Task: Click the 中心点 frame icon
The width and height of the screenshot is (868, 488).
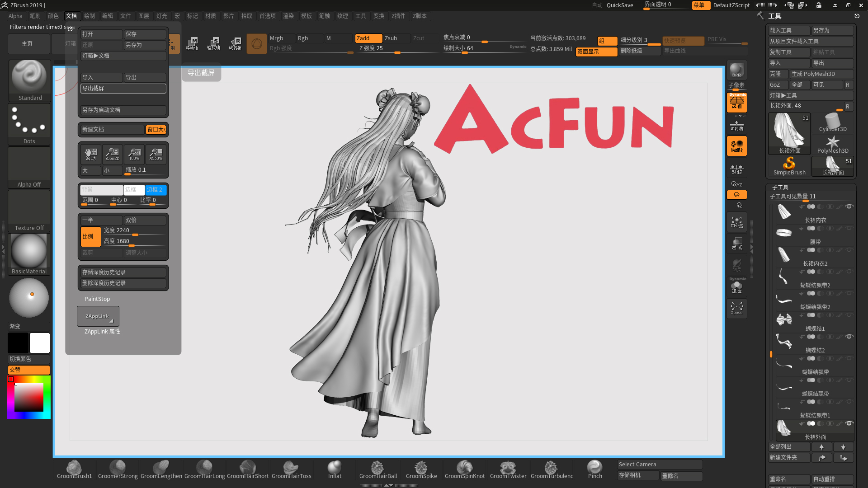Action: tap(736, 222)
